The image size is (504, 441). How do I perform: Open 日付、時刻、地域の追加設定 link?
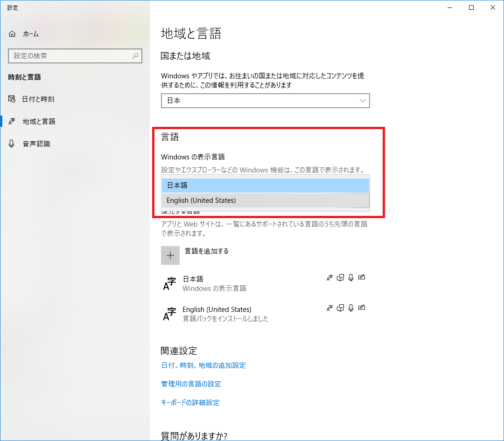point(204,365)
